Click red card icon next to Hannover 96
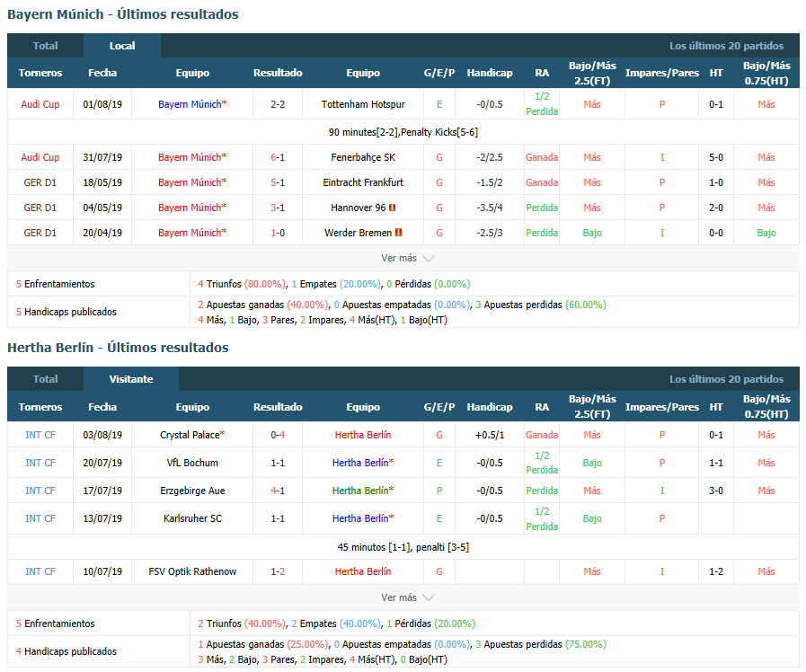The width and height of the screenshot is (806, 672). pyautogui.click(x=393, y=208)
